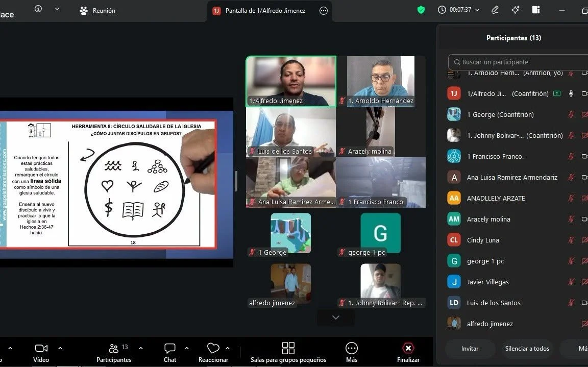Open more options for the shared screen
Screen dimensions: 588x367
323,11
